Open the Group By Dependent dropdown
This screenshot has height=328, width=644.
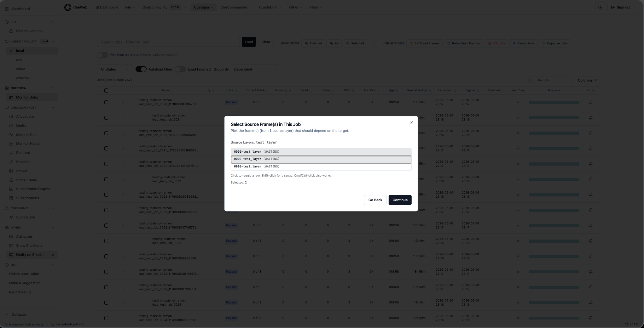tap(256, 69)
